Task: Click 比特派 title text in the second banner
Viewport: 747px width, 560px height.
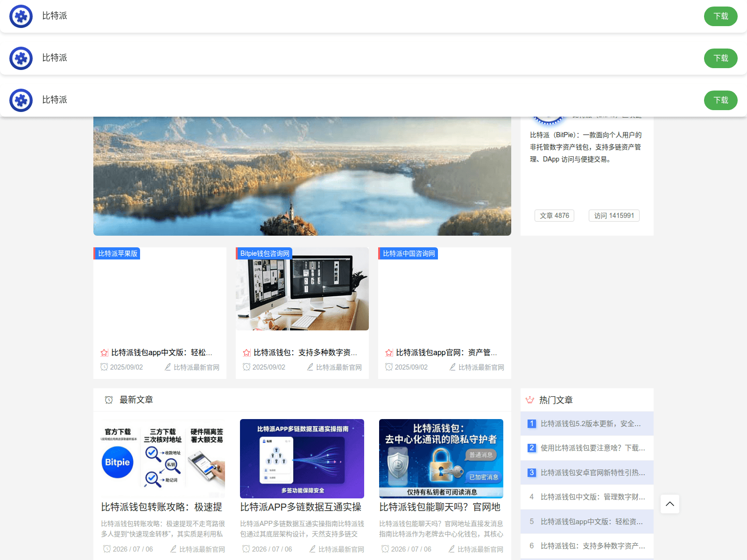Action: [55, 58]
